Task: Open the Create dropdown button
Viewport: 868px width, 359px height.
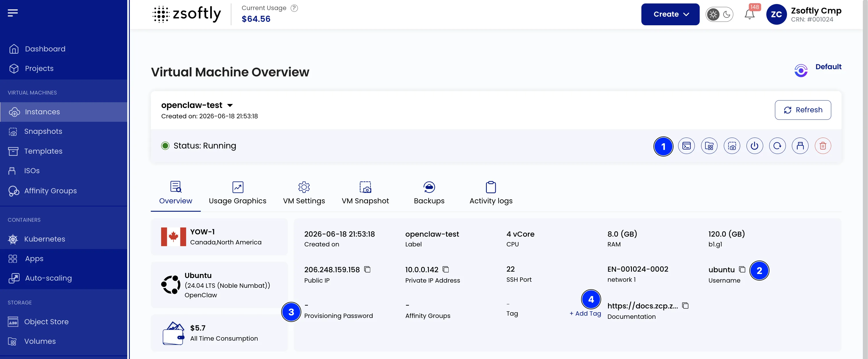Action: tap(670, 14)
